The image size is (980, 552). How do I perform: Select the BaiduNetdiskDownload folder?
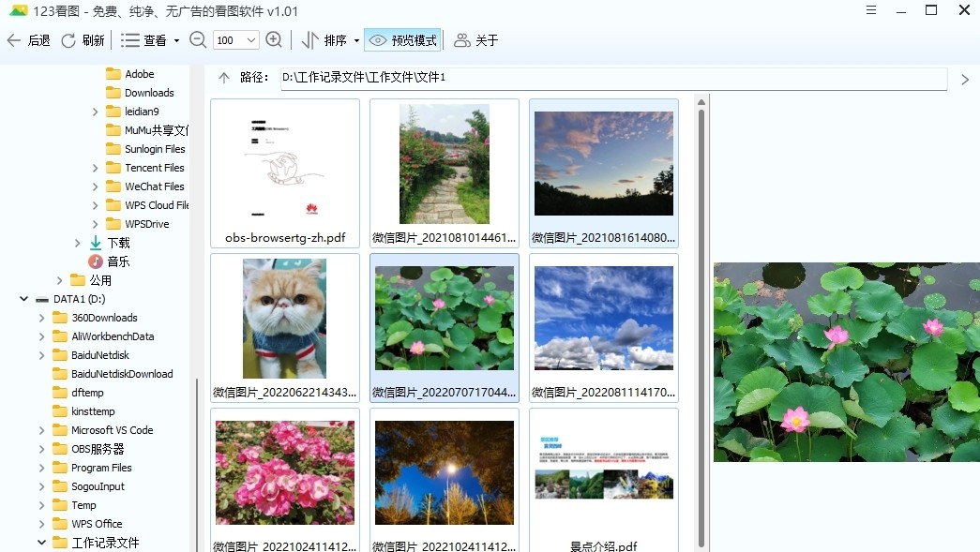[x=113, y=373]
